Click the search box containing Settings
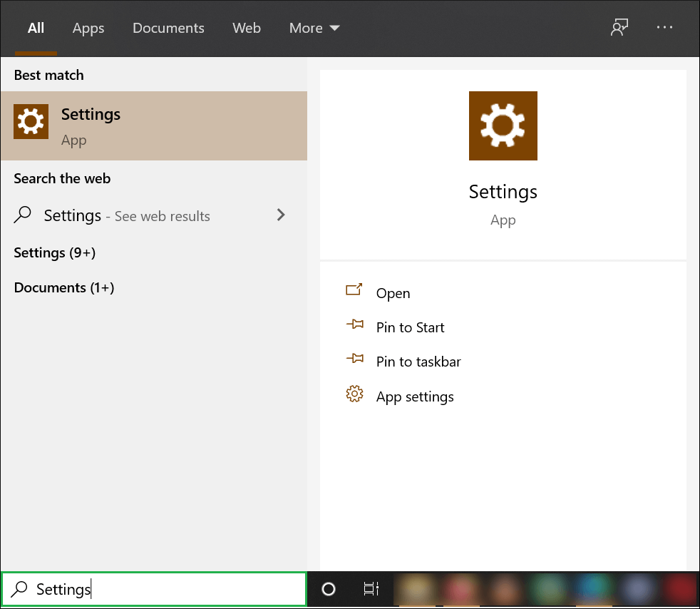The image size is (700, 609). point(154,589)
